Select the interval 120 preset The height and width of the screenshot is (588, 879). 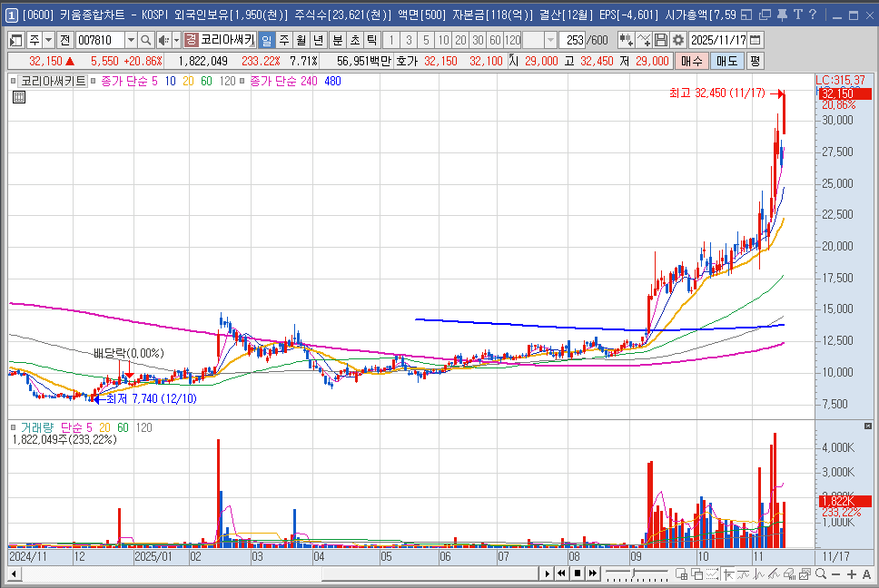512,40
